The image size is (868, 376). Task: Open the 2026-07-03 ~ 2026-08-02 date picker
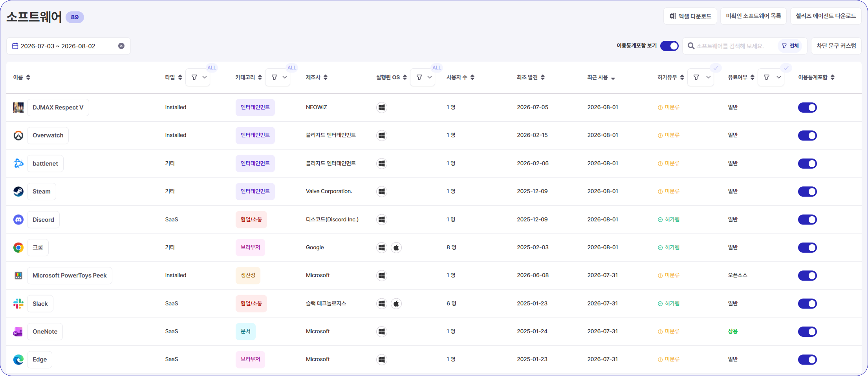pyautogui.click(x=68, y=46)
